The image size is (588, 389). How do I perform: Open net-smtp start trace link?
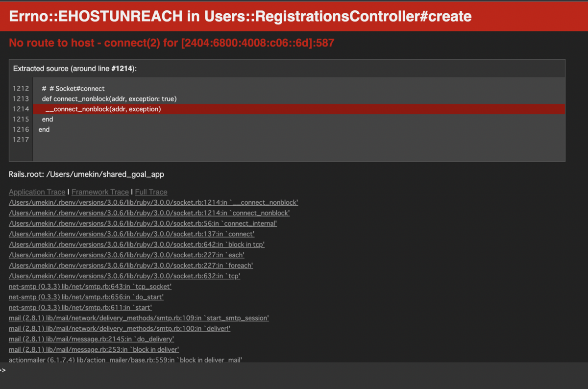point(79,307)
